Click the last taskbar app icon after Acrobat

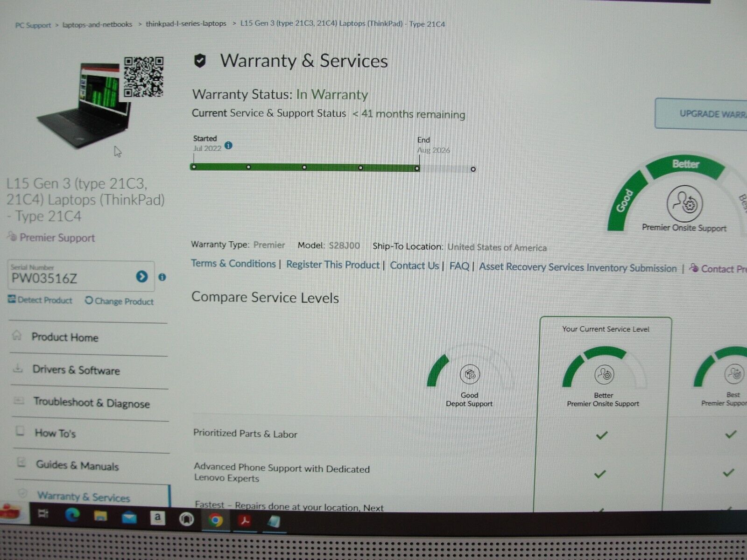274,521
